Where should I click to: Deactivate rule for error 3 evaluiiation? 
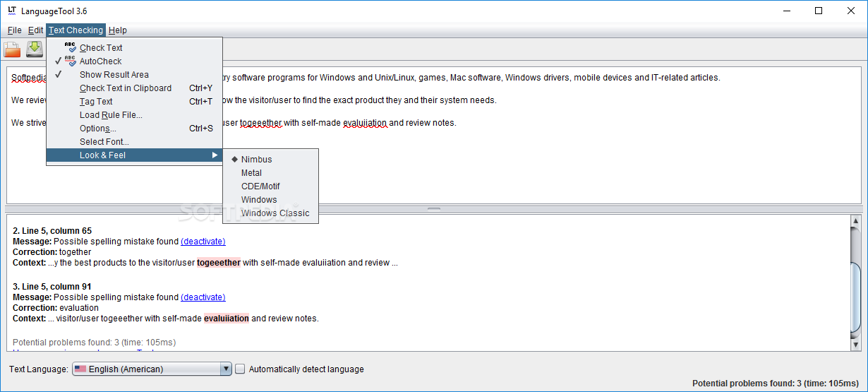tap(203, 297)
